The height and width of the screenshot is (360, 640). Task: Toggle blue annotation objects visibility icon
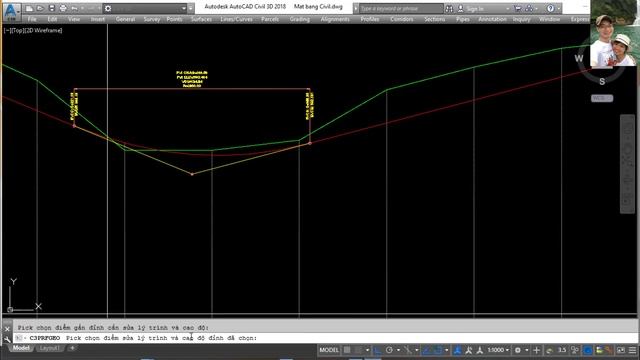[x=458, y=350]
